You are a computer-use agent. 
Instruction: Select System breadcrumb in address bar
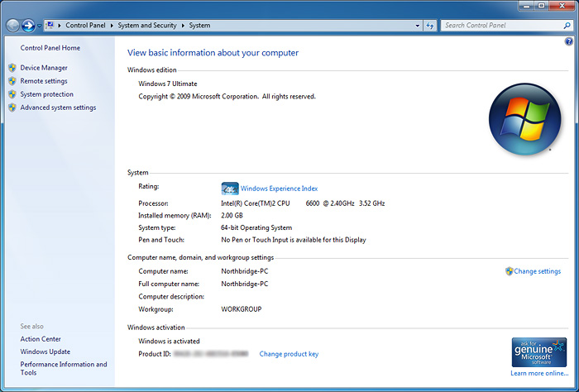click(x=199, y=25)
